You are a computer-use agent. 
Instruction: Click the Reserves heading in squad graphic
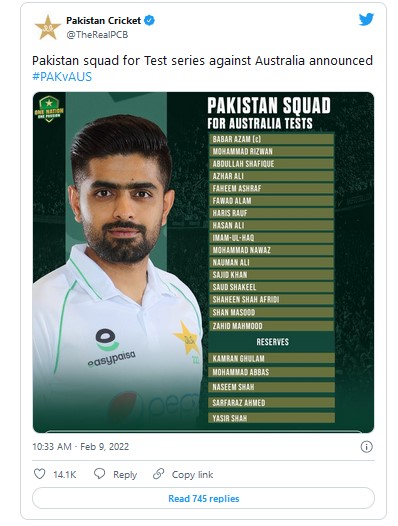point(272,341)
